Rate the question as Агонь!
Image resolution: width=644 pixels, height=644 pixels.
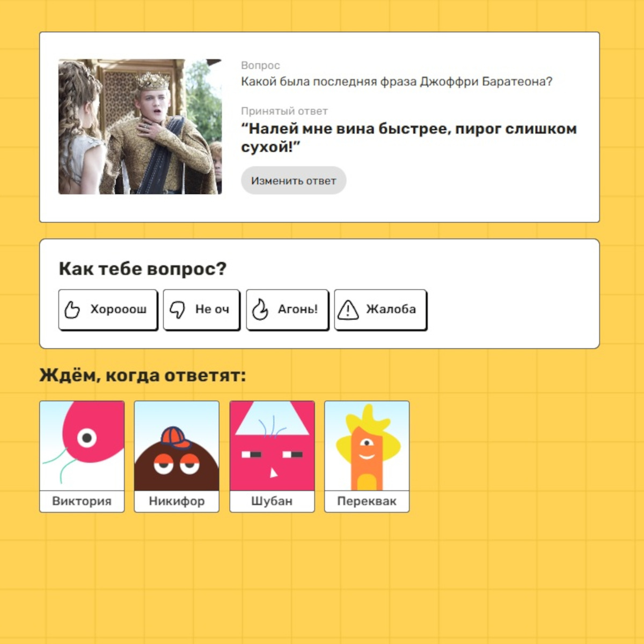pyautogui.click(x=287, y=309)
